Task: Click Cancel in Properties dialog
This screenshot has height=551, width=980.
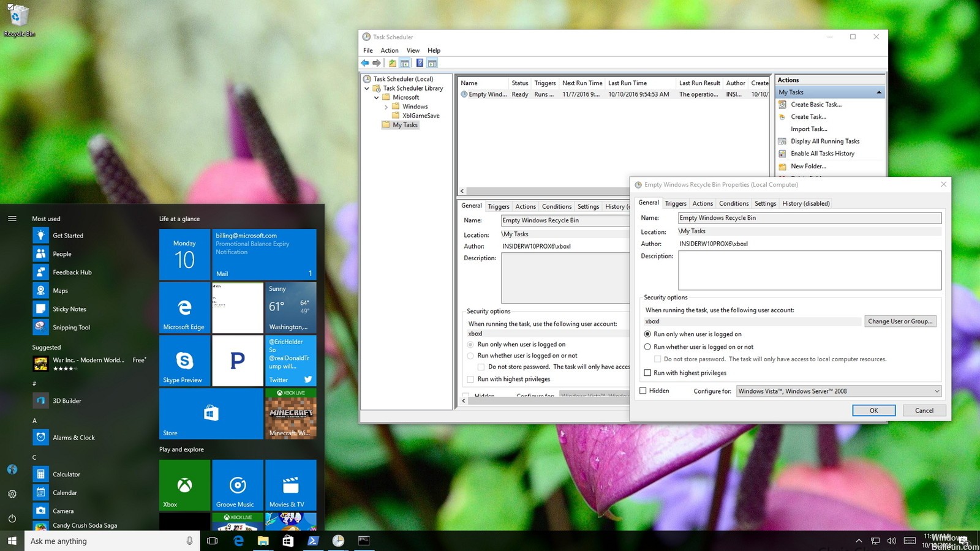Action: [924, 411]
